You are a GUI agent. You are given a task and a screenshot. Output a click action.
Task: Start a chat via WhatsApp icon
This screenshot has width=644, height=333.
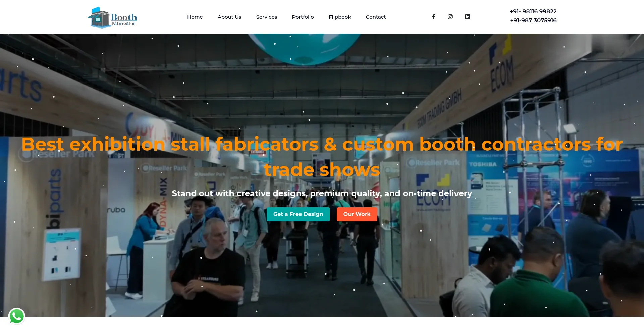point(17,316)
